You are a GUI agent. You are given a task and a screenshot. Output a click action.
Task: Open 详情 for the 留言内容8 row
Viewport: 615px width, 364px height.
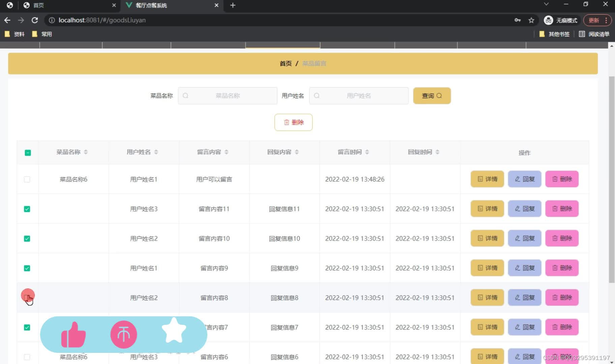pyautogui.click(x=487, y=298)
